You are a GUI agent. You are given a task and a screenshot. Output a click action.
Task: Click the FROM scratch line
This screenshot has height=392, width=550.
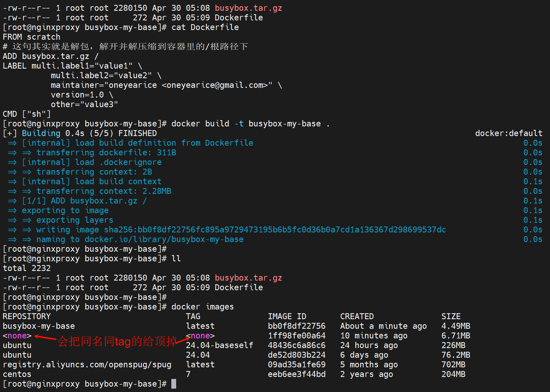31,37
